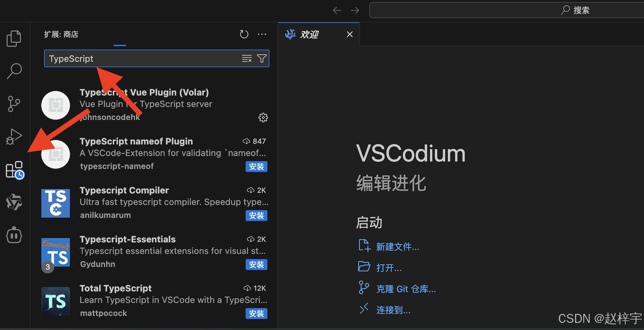Click 连接到... link
Viewport: 644px width, 330px height.
(393, 310)
